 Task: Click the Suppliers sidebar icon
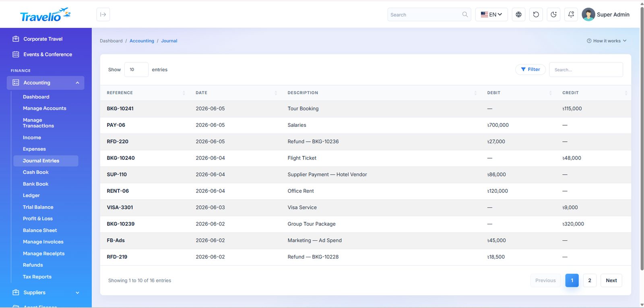point(16,292)
